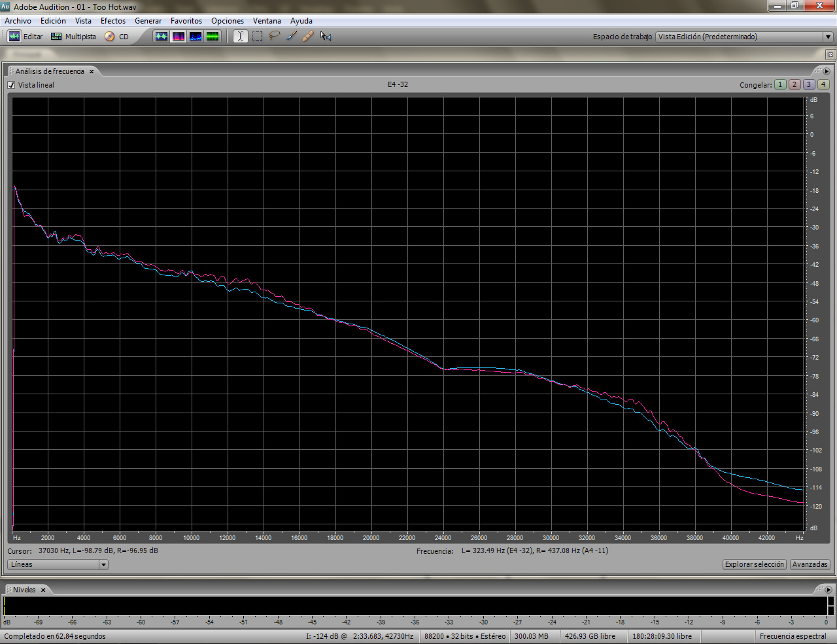Click the -60 dB vertical axis label
Screen dimensions: 837x644
(x=815, y=320)
